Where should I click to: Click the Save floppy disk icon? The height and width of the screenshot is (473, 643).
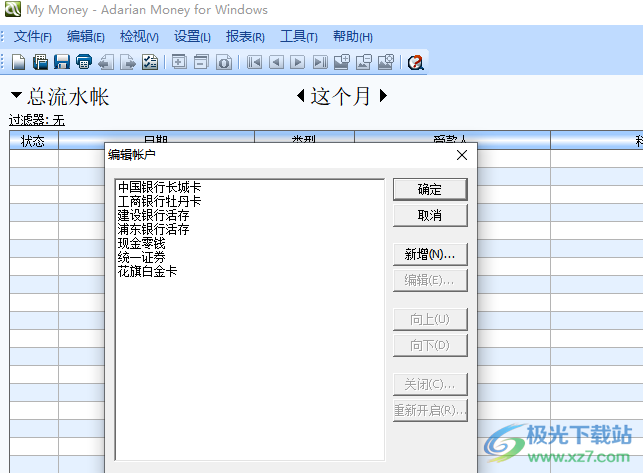click(x=62, y=62)
